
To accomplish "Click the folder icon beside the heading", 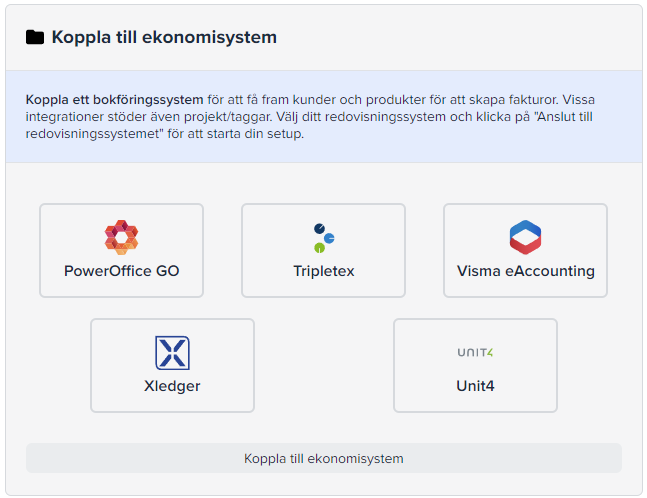I will (x=35, y=37).
